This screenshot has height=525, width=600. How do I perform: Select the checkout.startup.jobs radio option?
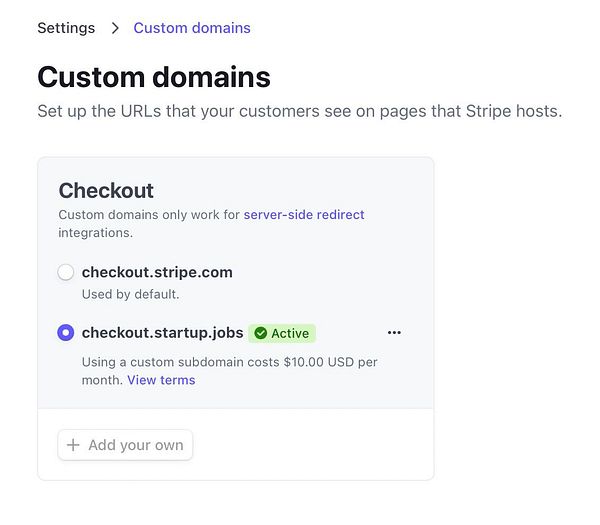(x=65, y=333)
